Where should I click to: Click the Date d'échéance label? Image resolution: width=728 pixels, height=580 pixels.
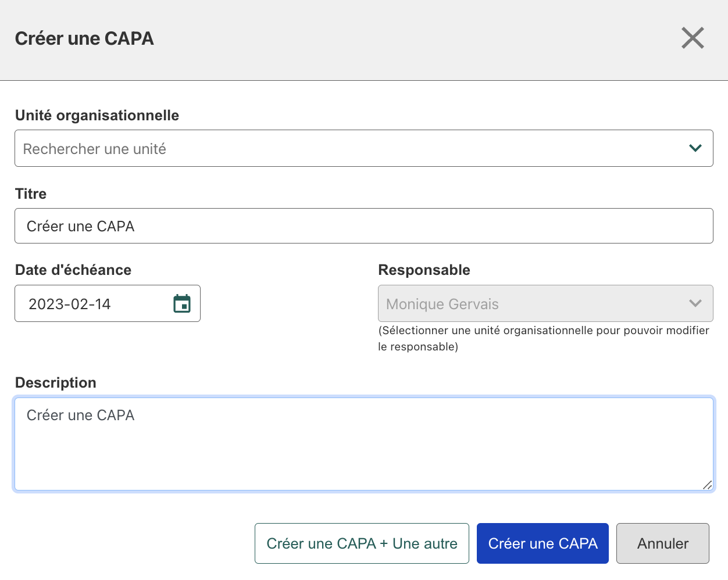73,270
